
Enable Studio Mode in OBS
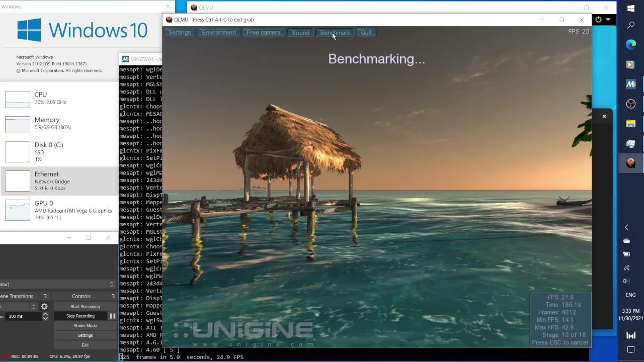(85, 325)
